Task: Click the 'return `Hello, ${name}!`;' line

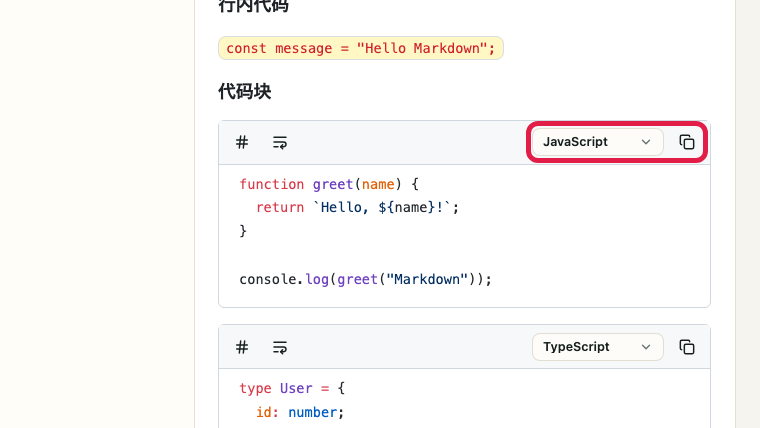Action: pyautogui.click(x=357, y=207)
